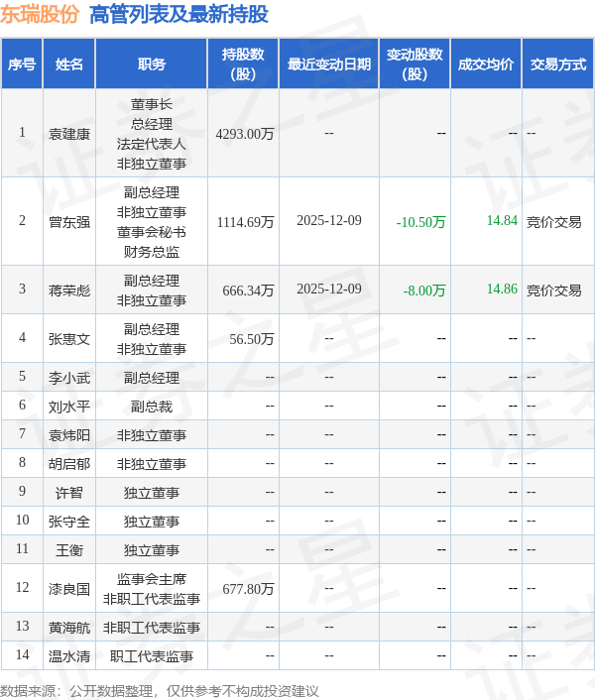Viewport: 595px width, 700px height.
Task: Click the holding value 666.34万
Action: pyautogui.click(x=248, y=291)
